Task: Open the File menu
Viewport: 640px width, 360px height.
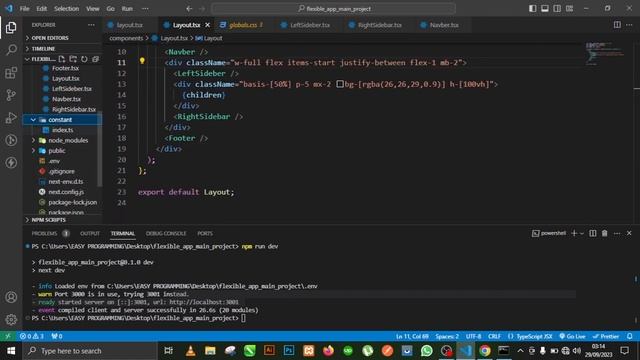Action: click(24, 9)
